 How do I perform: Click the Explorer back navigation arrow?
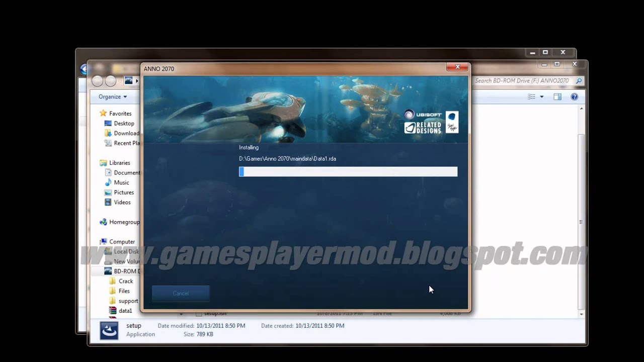tap(98, 81)
